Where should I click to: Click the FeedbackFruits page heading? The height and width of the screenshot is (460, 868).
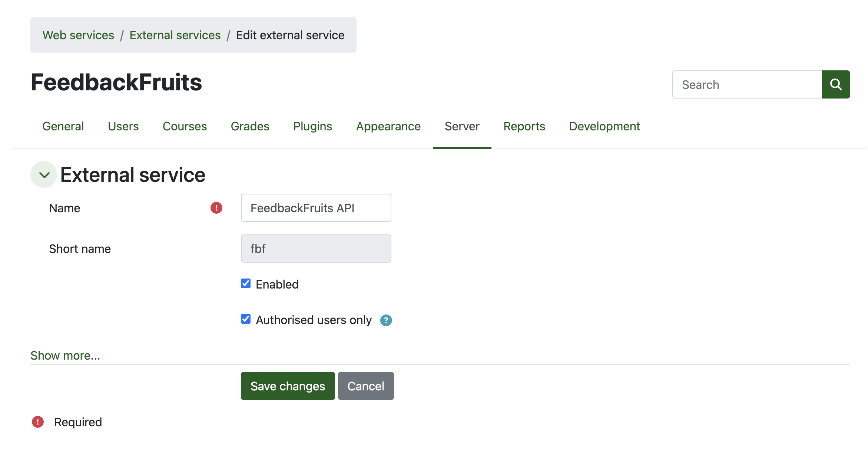coord(116,82)
